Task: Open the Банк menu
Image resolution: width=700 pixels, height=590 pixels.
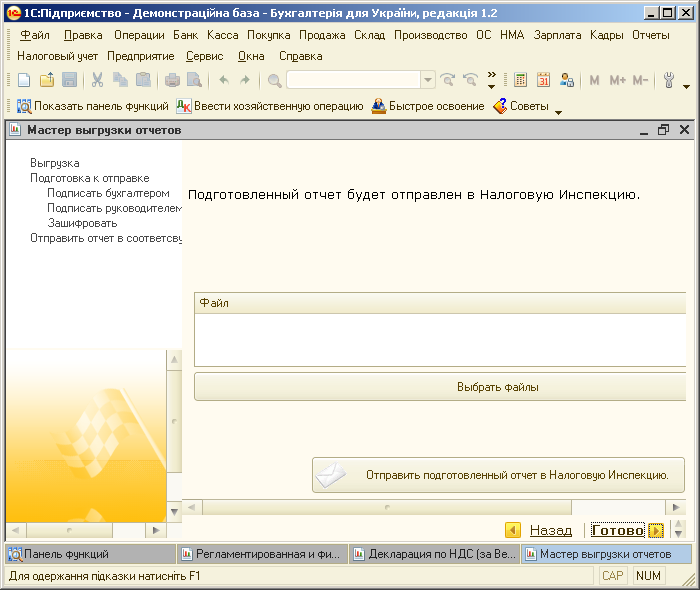Action: point(186,35)
